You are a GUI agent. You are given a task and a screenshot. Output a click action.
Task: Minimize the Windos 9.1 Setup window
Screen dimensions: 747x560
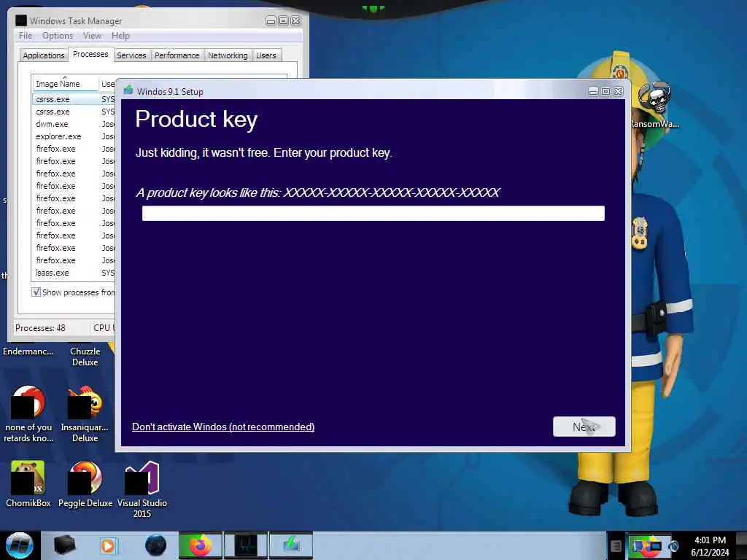click(593, 91)
